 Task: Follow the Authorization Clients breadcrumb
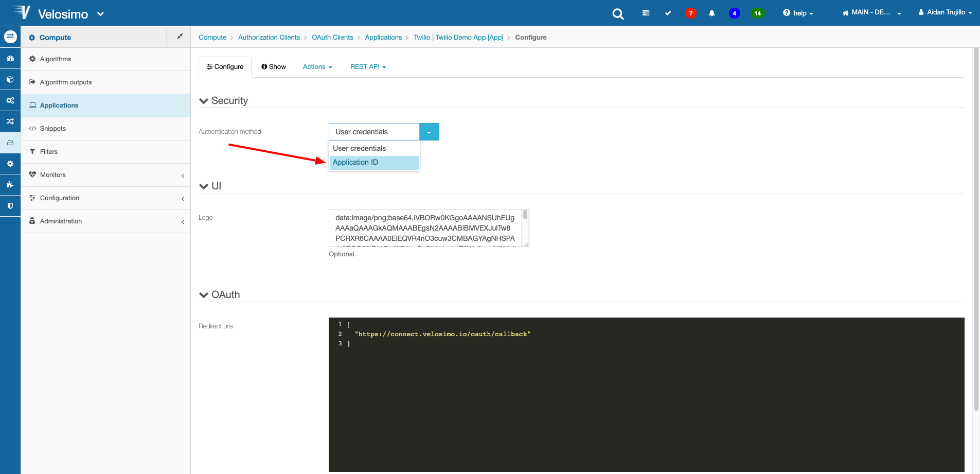point(269,38)
